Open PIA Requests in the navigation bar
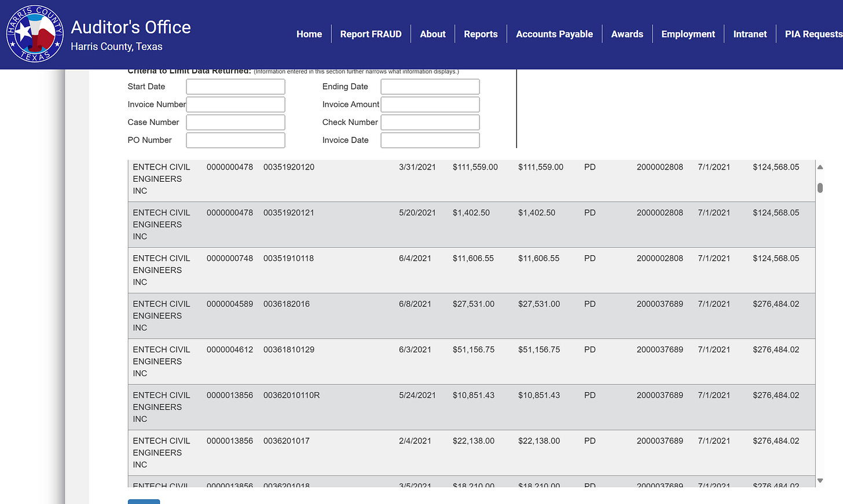 [x=813, y=34]
